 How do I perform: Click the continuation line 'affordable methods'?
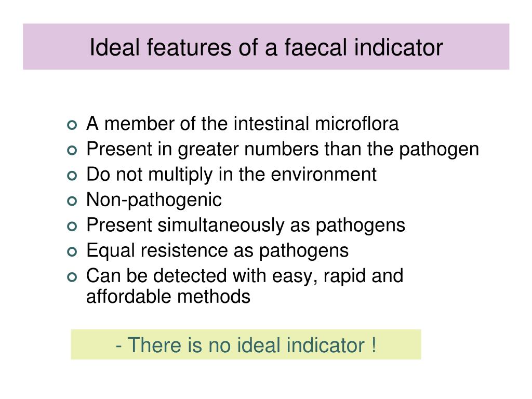point(168,297)
